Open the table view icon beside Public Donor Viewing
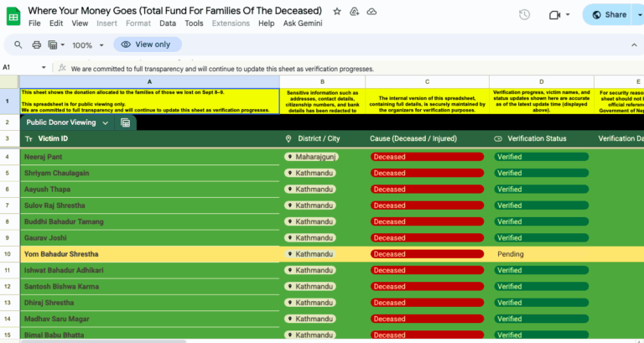Viewport: 644px width, 343px height. (x=126, y=122)
